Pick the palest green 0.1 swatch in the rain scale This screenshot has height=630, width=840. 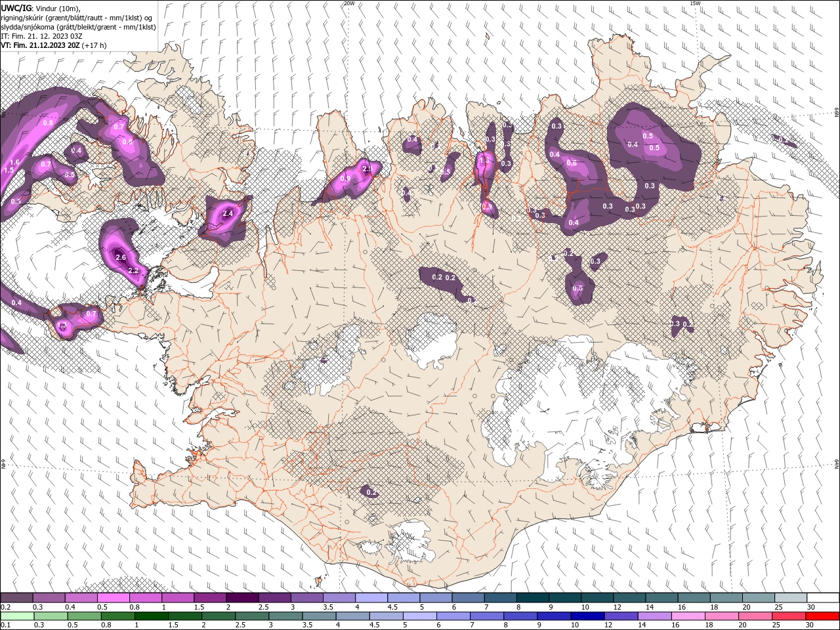16,616
